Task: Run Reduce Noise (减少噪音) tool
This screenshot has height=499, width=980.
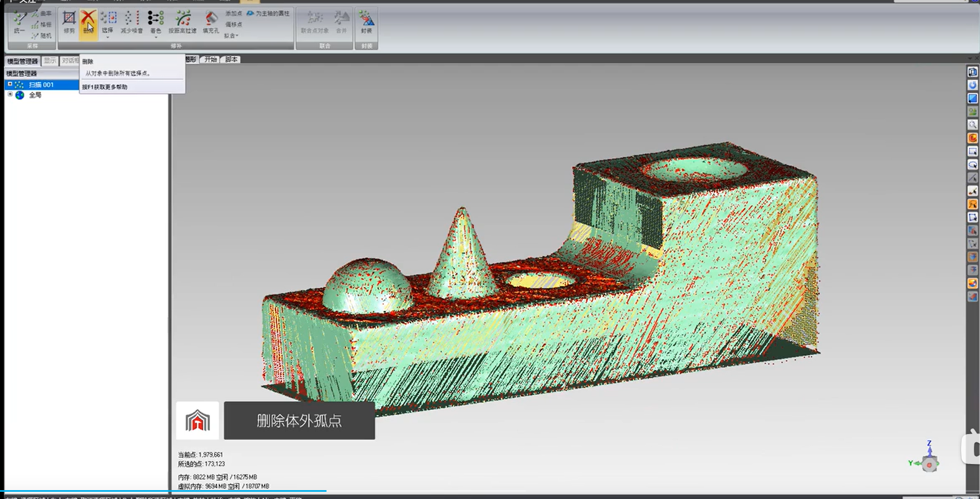Action: [132, 23]
